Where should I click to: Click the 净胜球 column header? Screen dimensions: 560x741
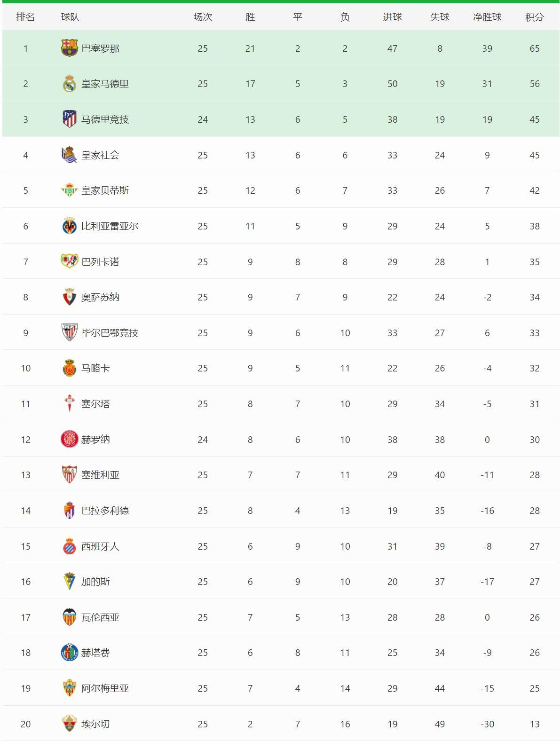(x=487, y=17)
